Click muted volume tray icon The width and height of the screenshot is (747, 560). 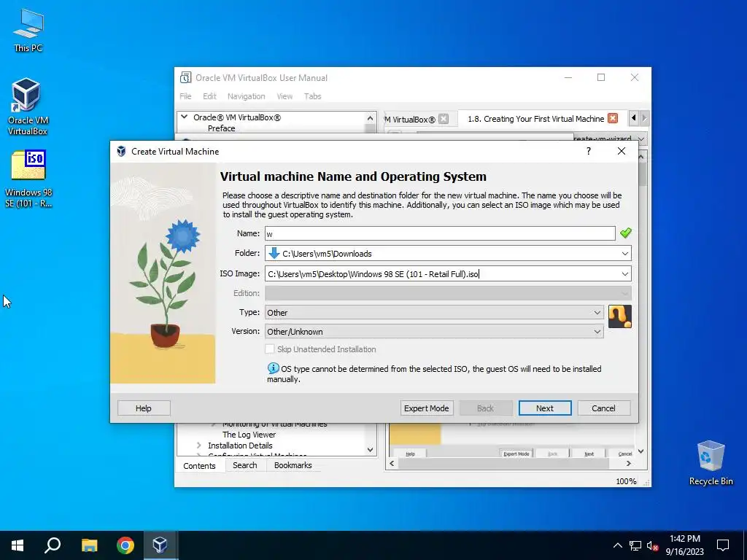652,545
